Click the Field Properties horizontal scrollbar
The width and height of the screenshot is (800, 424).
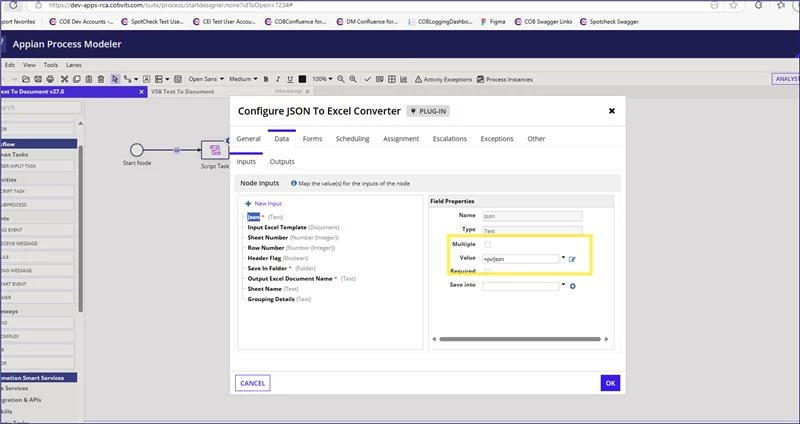click(x=520, y=339)
